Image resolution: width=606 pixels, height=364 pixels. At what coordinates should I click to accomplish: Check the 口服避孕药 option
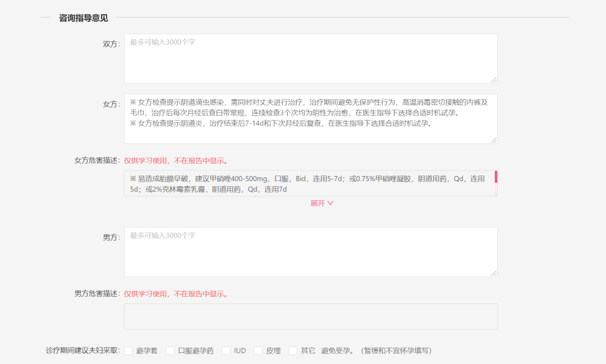pyautogui.click(x=171, y=350)
